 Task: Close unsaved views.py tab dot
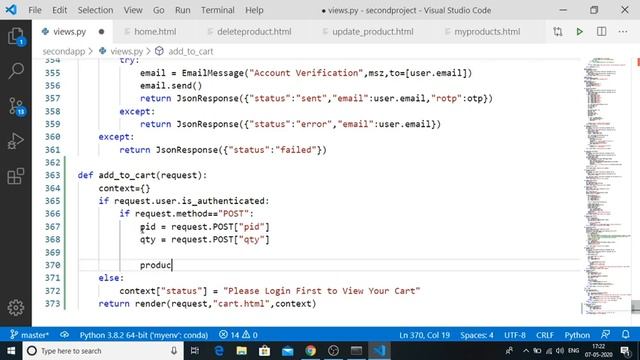point(101,31)
